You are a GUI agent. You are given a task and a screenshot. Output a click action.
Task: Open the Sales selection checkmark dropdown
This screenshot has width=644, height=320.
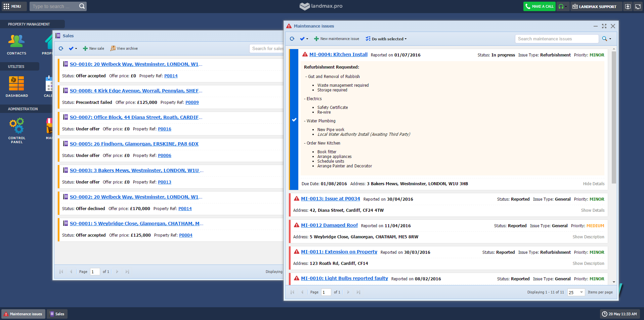(73, 48)
